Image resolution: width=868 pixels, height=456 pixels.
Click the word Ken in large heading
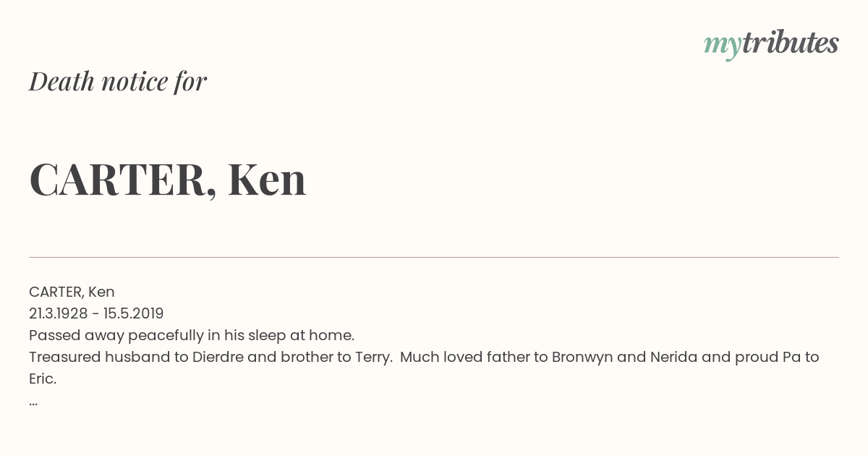(267, 179)
